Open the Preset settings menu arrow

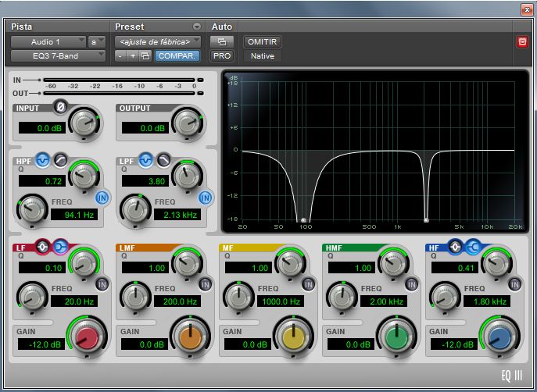pyautogui.click(x=197, y=27)
